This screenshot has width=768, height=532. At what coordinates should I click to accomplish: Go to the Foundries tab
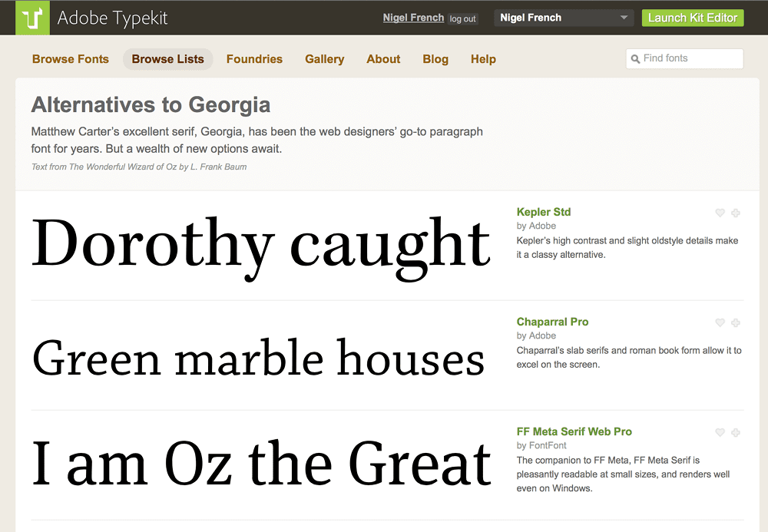coord(254,59)
